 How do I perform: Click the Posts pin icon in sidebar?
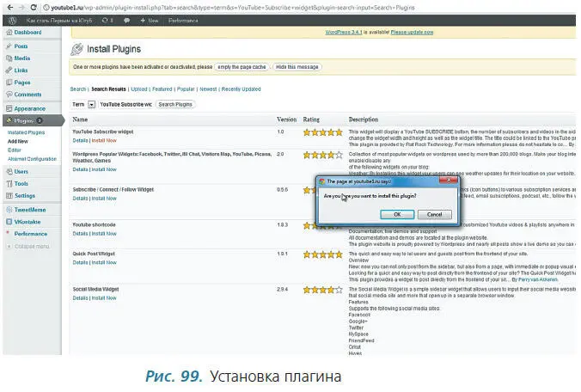9,46
